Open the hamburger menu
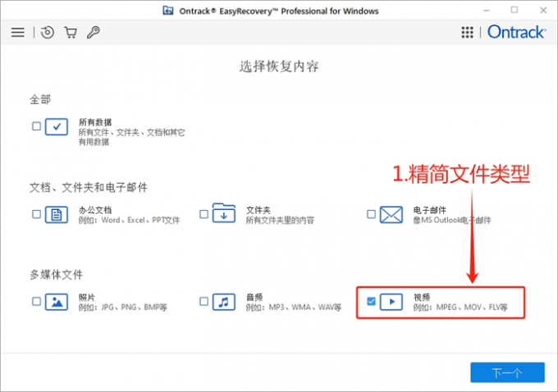558x392 pixels. (18, 32)
